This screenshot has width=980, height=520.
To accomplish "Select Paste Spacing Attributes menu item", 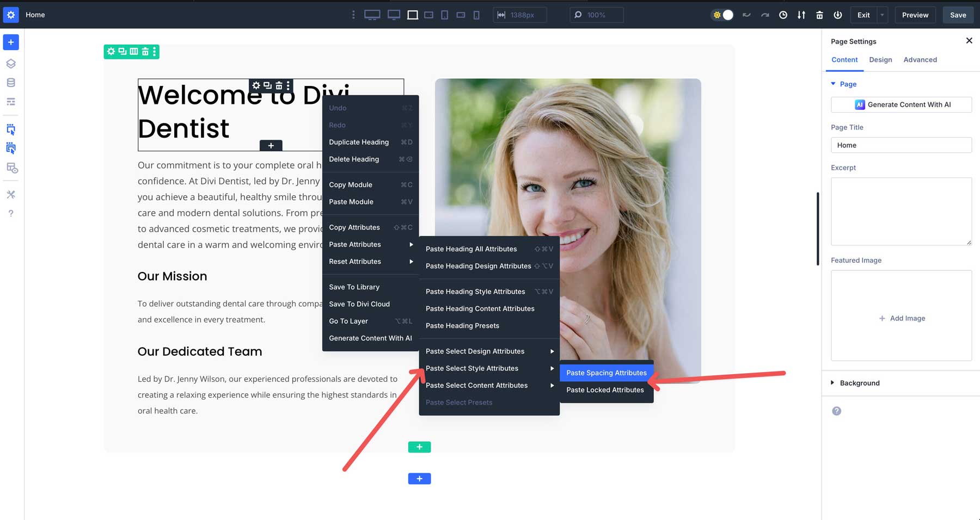I will tap(606, 373).
